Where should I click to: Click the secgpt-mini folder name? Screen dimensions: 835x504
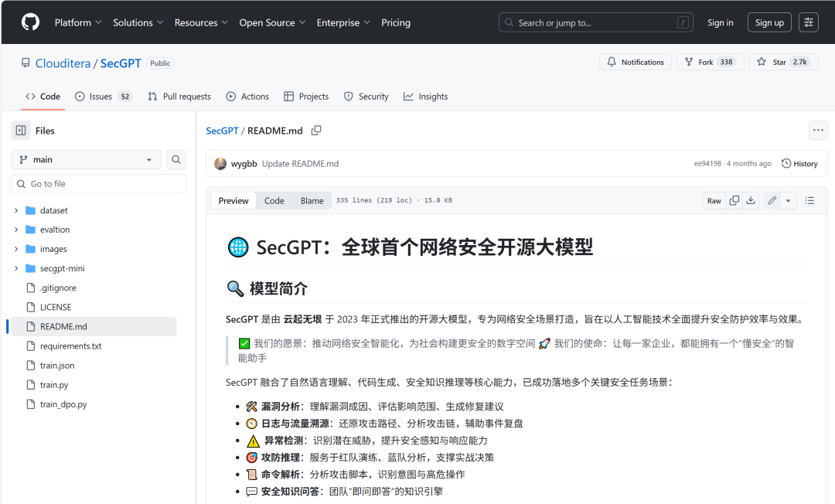pos(63,268)
